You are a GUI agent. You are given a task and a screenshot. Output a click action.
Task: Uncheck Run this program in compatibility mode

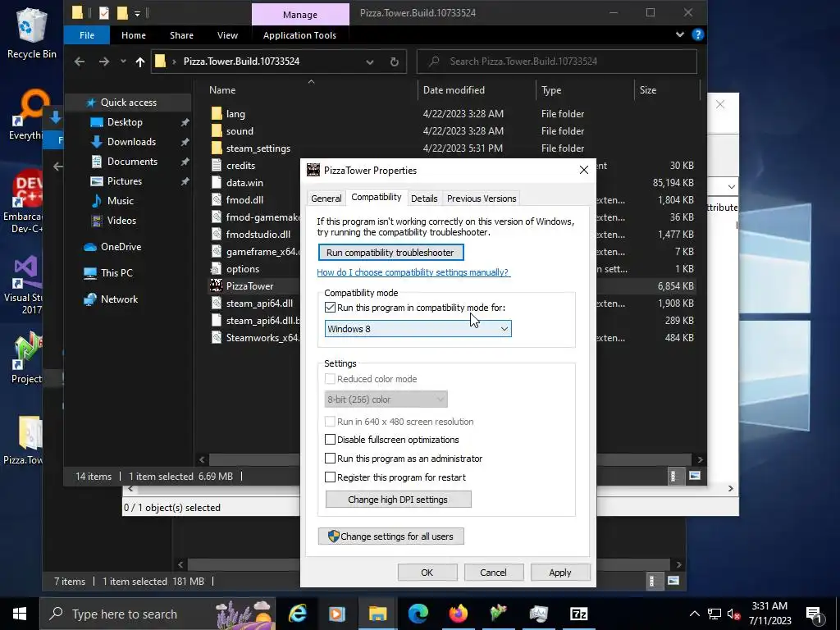click(x=330, y=308)
